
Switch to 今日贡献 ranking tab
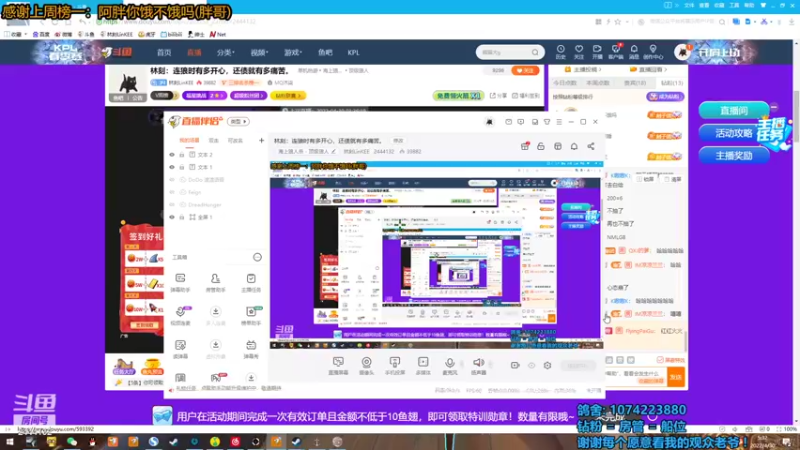[565, 83]
